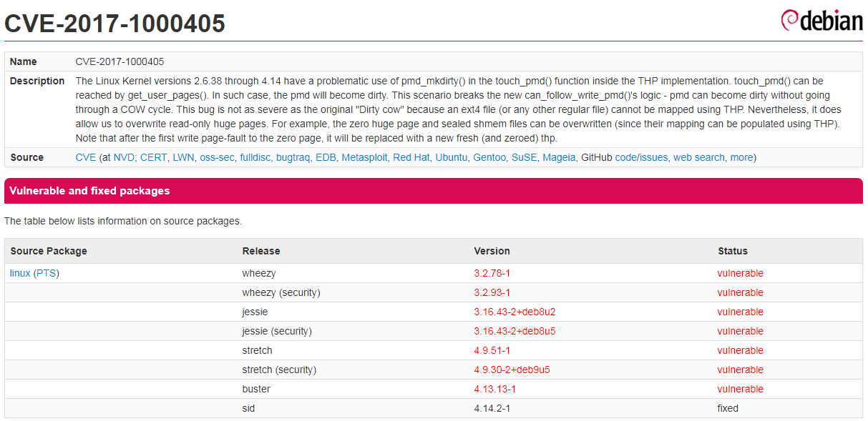Follow the SuSE link
The height and width of the screenshot is (421, 868).
525,157
